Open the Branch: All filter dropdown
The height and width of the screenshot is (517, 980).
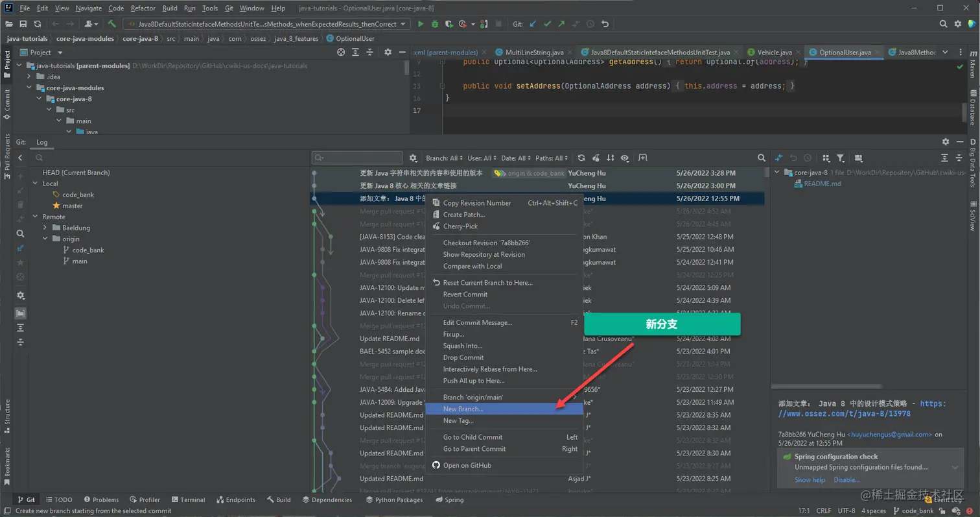(x=444, y=158)
